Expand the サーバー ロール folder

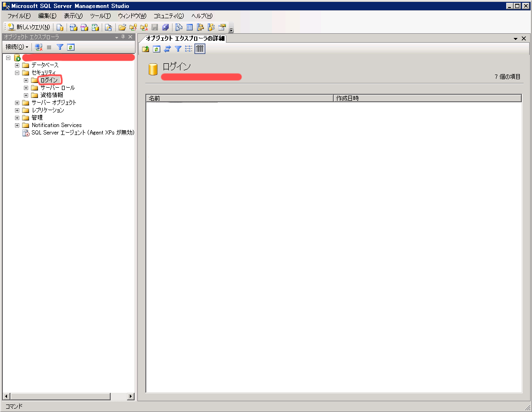(x=26, y=88)
